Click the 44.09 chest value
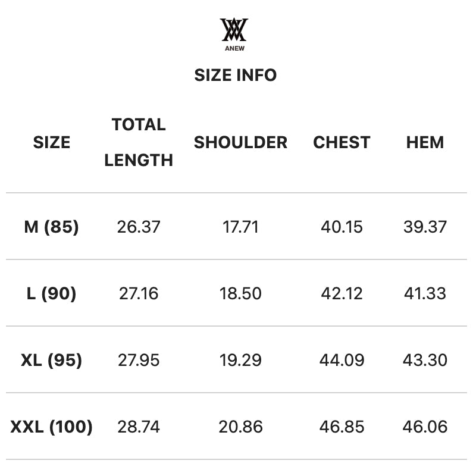Viewport: 476px width, 476px height. pos(342,360)
